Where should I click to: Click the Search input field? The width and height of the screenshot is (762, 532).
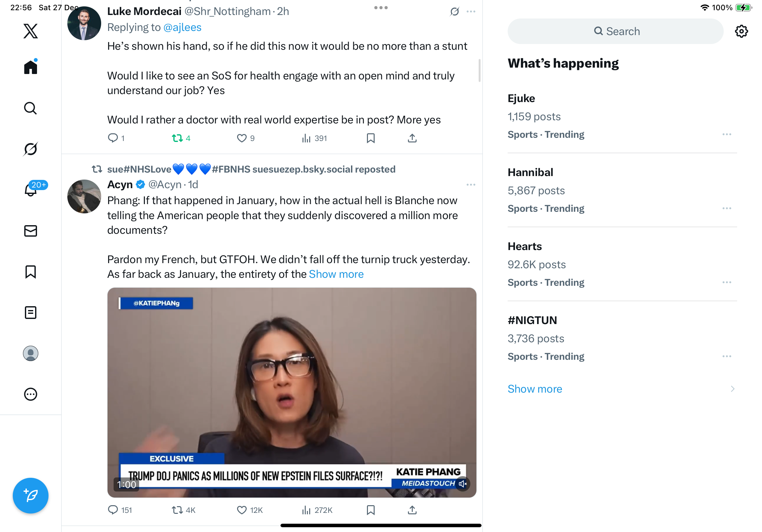coord(615,31)
